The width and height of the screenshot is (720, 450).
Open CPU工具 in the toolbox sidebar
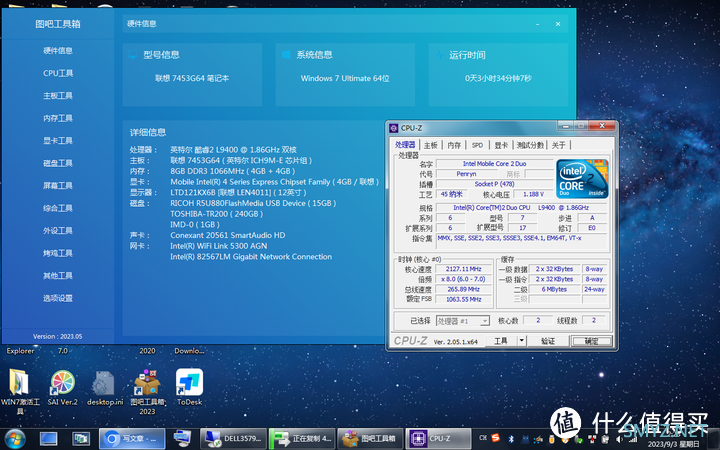coord(58,73)
